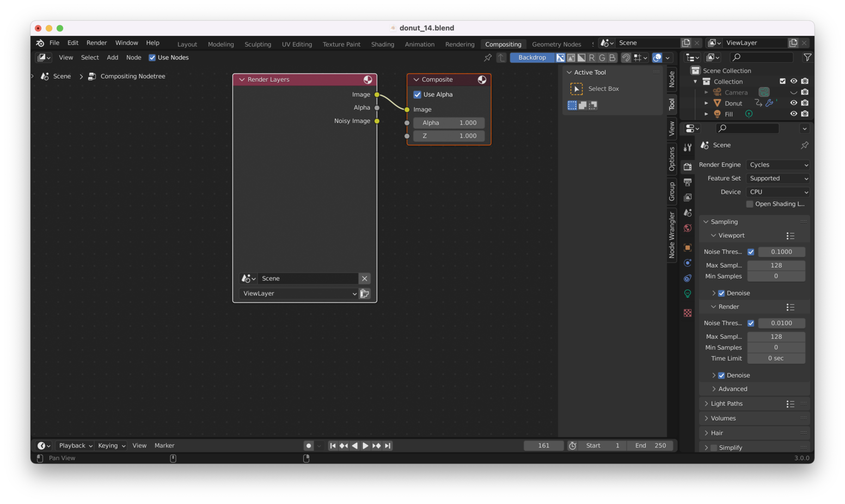Jump to the last frame in the timeline
This screenshot has height=504, width=845.
388,445
